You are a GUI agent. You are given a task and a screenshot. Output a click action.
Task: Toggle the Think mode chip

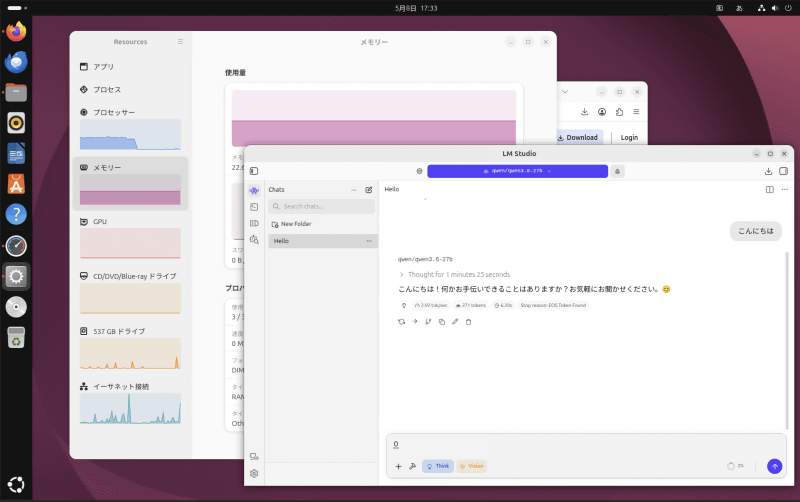[438, 466]
